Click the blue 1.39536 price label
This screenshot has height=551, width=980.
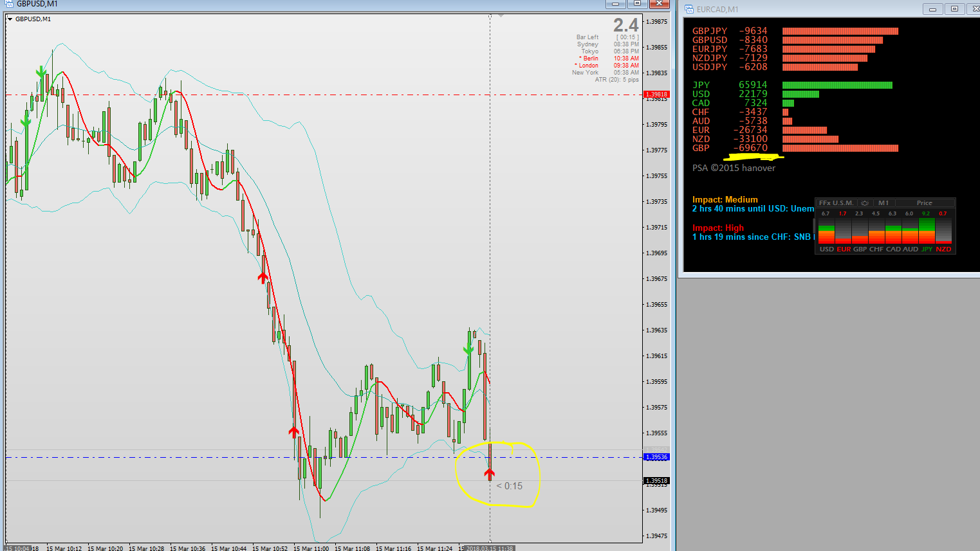point(656,457)
